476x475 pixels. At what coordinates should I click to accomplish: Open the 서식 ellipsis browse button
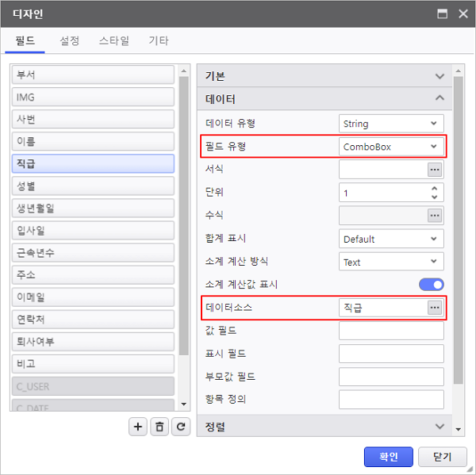click(434, 170)
